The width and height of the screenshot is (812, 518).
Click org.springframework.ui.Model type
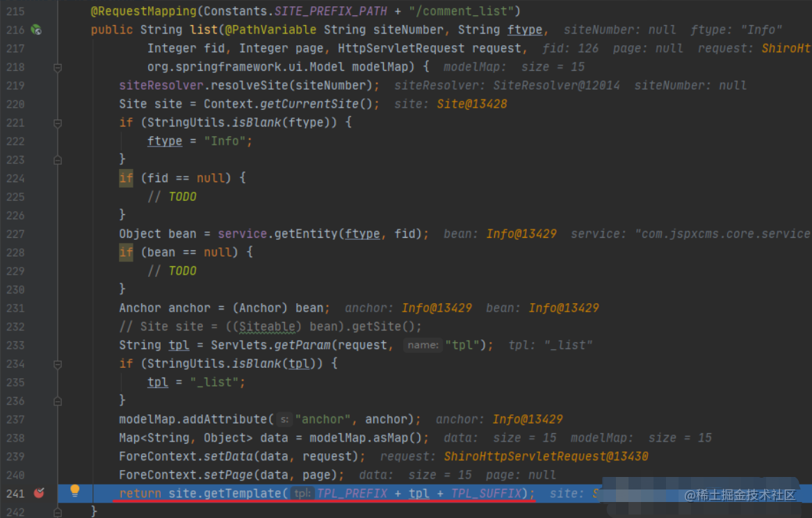(x=245, y=67)
